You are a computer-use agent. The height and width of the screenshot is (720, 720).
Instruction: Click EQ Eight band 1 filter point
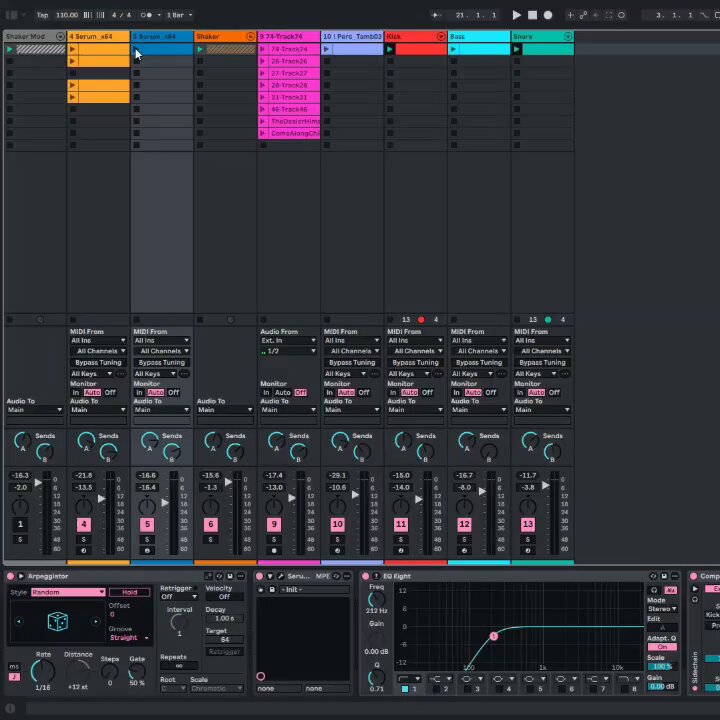coord(494,636)
